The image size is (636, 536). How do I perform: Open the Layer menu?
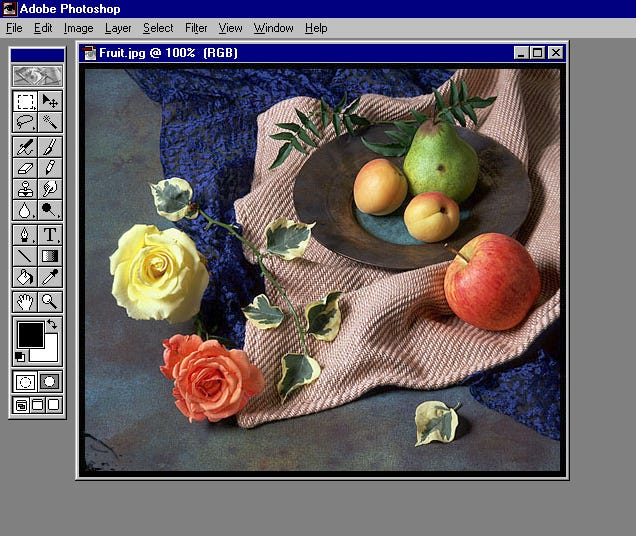point(118,28)
